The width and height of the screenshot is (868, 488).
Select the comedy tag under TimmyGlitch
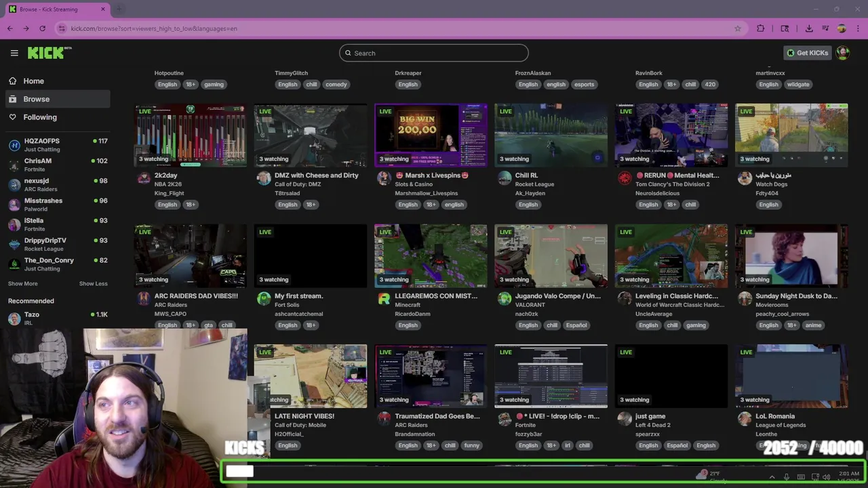tap(336, 85)
